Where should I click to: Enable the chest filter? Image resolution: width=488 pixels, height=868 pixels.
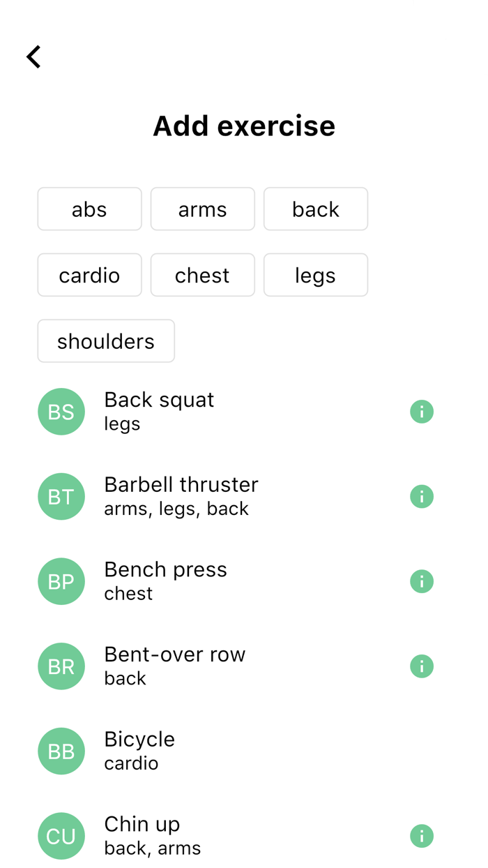tap(202, 275)
